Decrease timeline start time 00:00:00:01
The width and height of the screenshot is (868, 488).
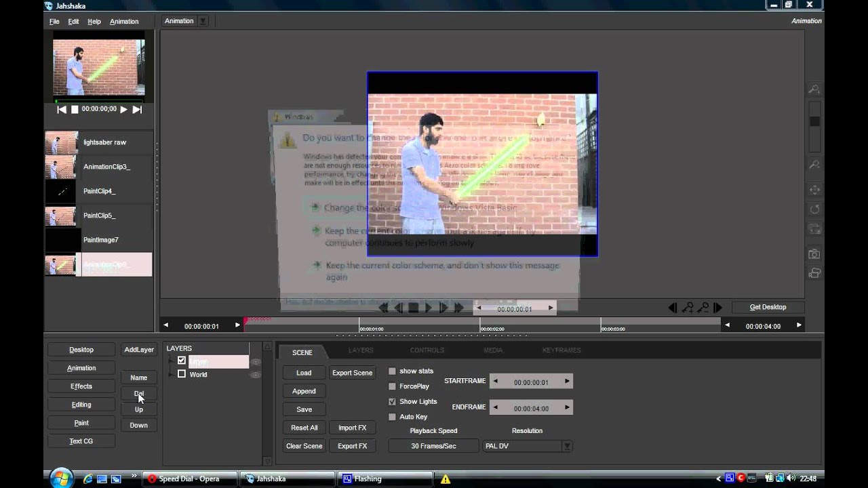166,325
